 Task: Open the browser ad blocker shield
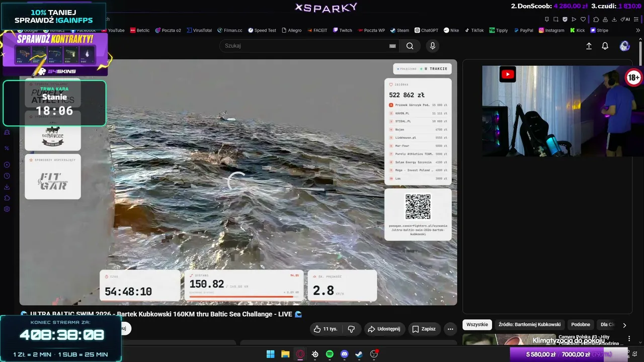pos(565,19)
